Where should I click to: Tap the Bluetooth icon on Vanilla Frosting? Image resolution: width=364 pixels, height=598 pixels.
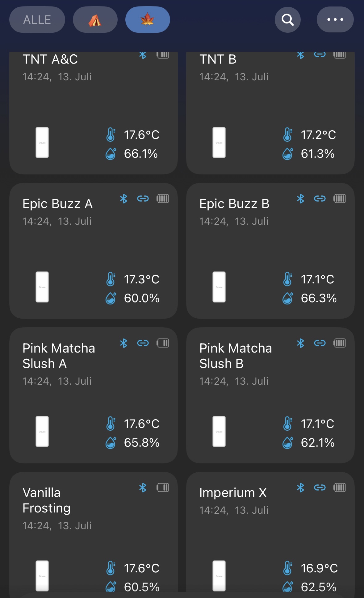pos(143,487)
